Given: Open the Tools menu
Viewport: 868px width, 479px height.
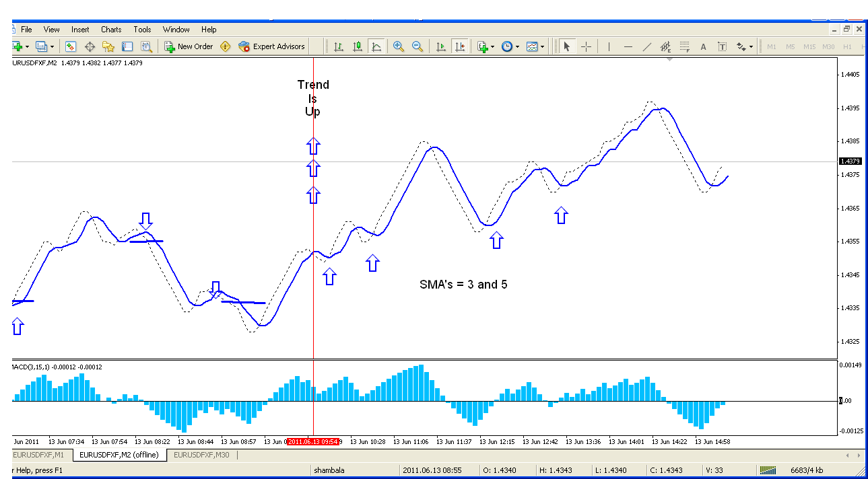Looking at the screenshot, I should [142, 30].
